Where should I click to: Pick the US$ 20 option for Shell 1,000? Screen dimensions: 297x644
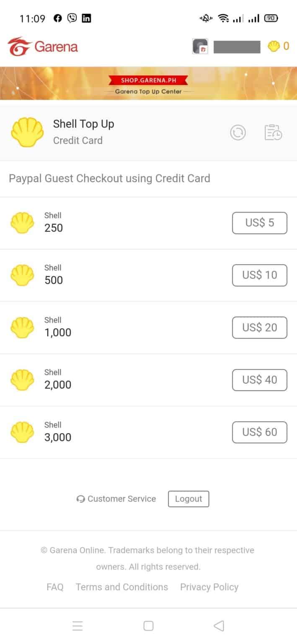[x=259, y=327]
